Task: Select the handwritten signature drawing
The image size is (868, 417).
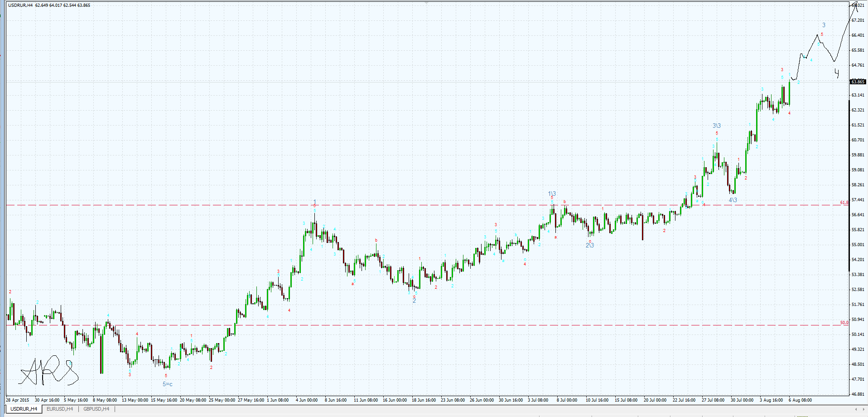Action: click(x=48, y=371)
